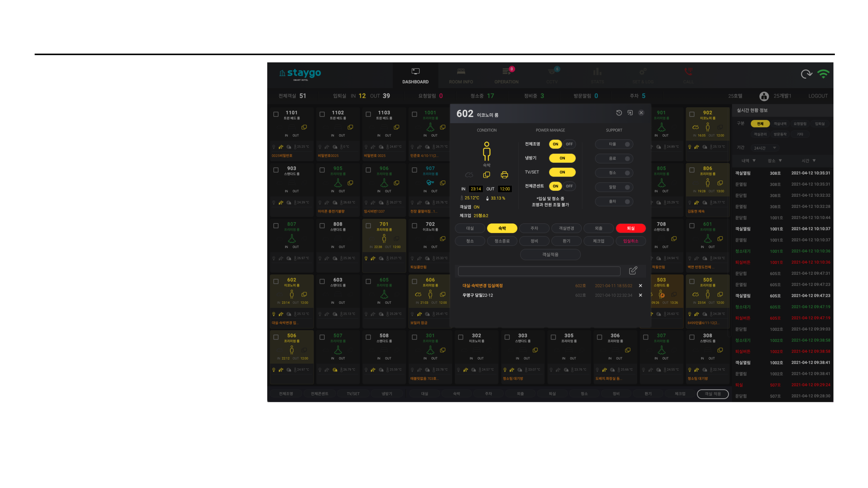Turn 전체조명 OFF in Power Manage
The image size is (868, 488).
569,144
